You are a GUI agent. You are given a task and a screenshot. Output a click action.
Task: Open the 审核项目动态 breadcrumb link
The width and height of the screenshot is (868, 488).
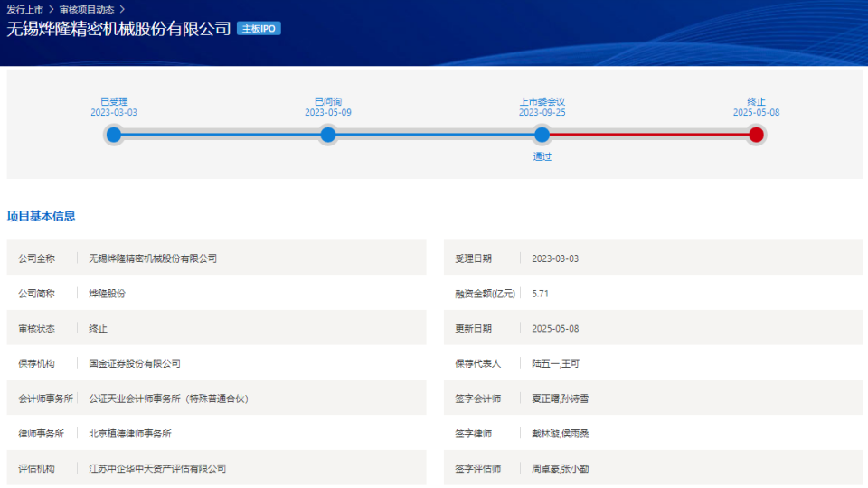(87, 9)
